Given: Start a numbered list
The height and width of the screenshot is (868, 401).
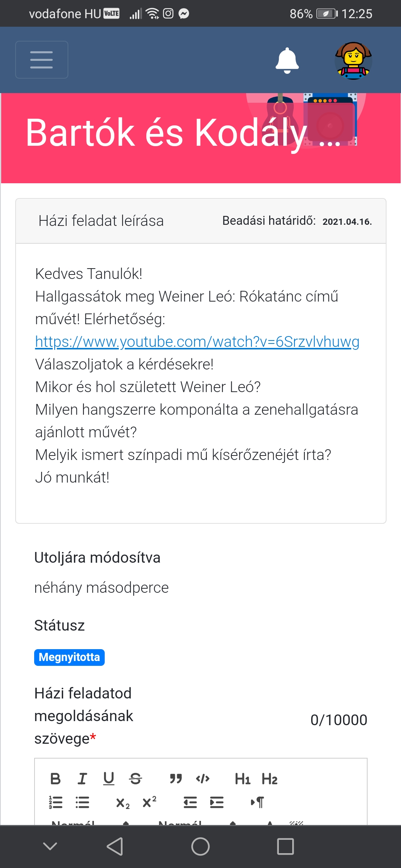Looking at the screenshot, I should (x=56, y=802).
